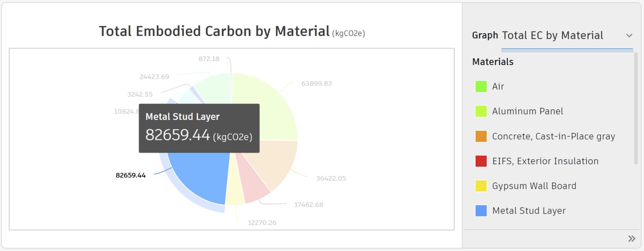The height and width of the screenshot is (251, 644).
Task: Select Gypsum Wall Board legend entry
Action: click(534, 186)
